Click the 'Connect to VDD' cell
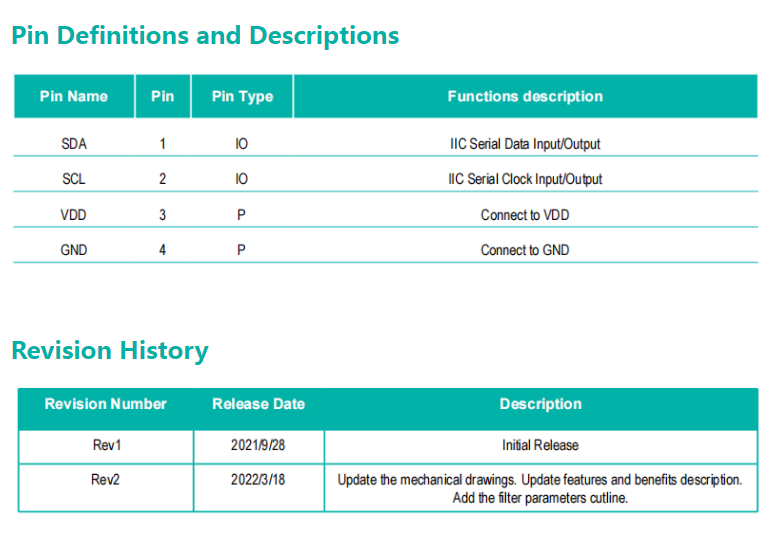Viewport: 776px width, 544px height. (525, 215)
